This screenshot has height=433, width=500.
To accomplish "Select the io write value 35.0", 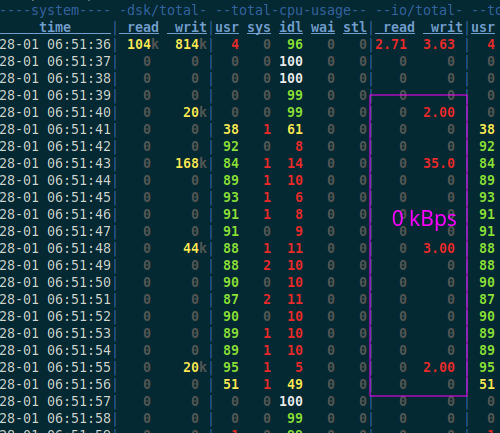I will 439,163.
